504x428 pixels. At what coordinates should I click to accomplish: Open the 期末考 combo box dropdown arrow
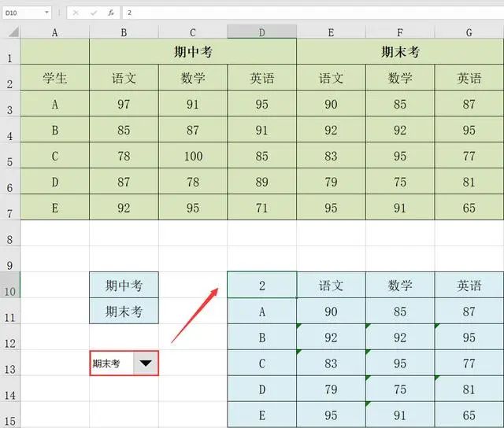[x=146, y=363]
